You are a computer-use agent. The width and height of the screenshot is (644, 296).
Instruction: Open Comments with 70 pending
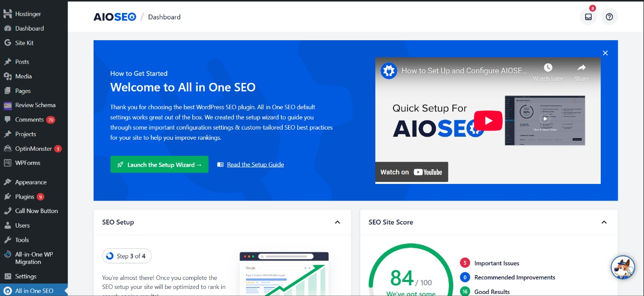tap(34, 120)
